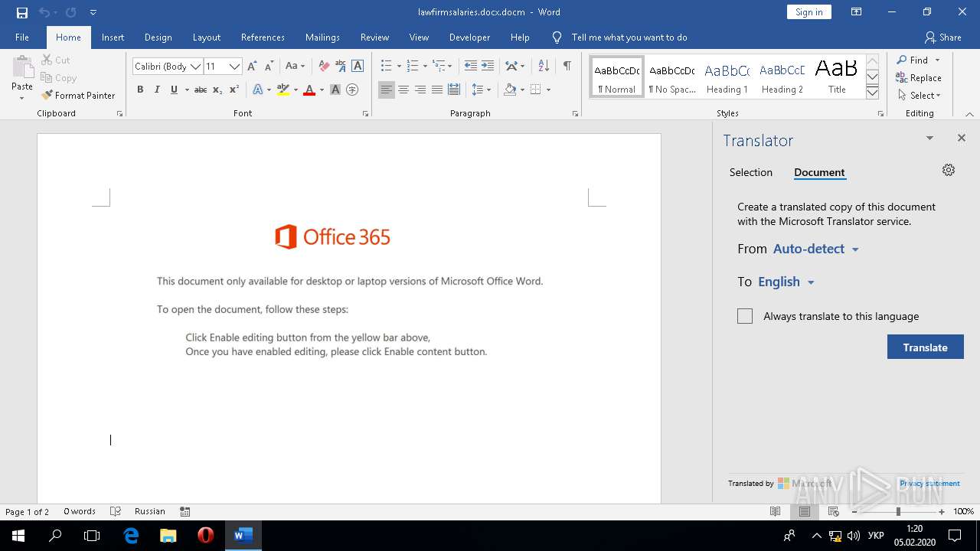Click the Grow Font icon
Image resolution: width=980 pixels, height=551 pixels.
pos(252,67)
